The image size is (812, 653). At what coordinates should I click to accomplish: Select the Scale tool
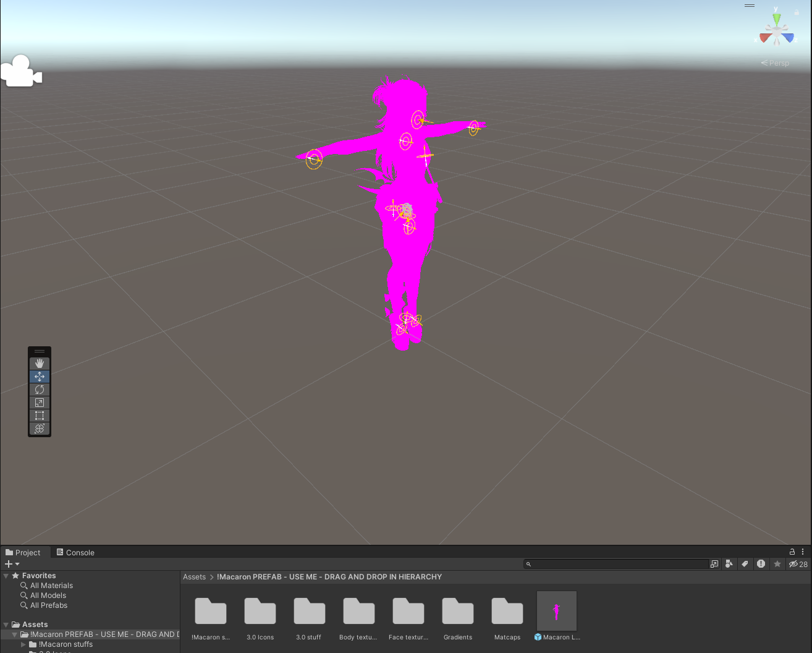(40, 403)
